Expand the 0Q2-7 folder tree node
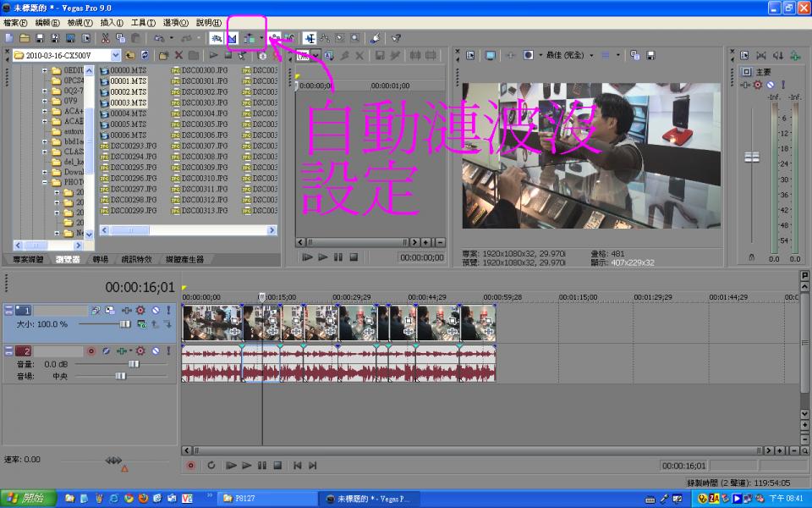This screenshot has width=812, height=508. pos(45,91)
